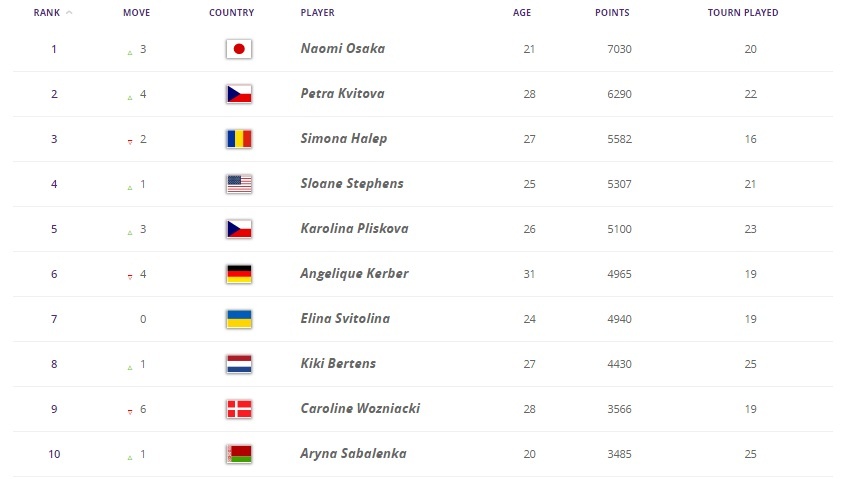Sort by the Age column header
The height and width of the screenshot is (479, 845).
tap(524, 13)
